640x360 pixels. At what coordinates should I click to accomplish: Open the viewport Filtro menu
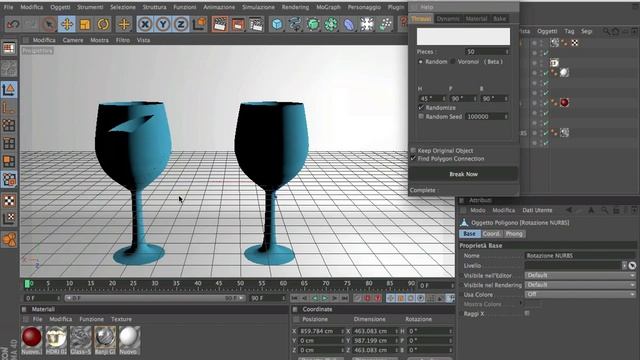122,40
